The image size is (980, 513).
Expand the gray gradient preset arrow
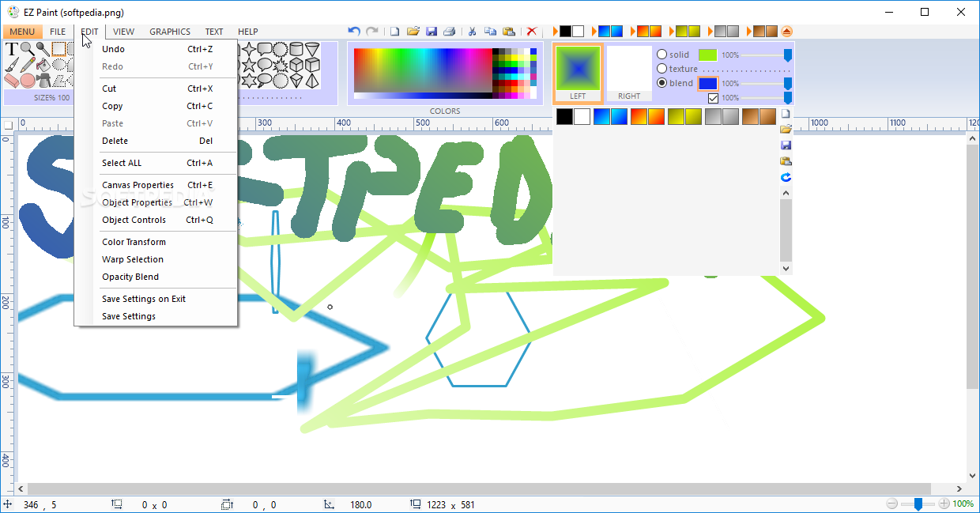710,32
